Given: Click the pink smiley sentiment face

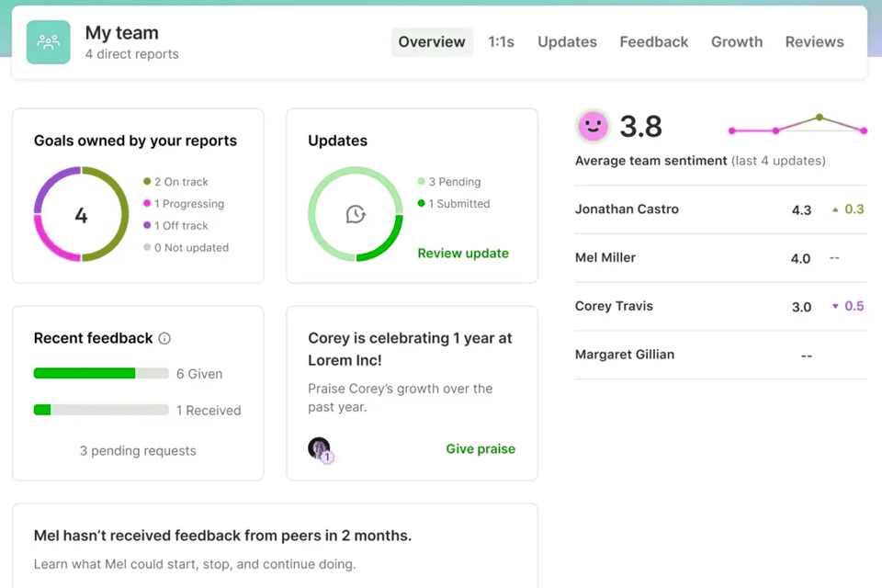Looking at the screenshot, I should pyautogui.click(x=593, y=126).
